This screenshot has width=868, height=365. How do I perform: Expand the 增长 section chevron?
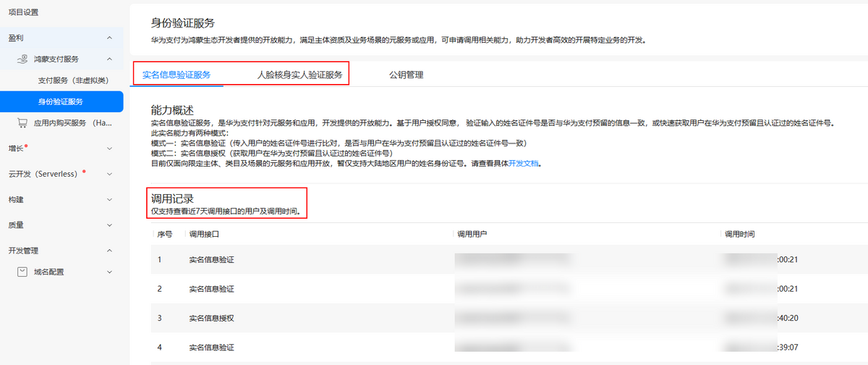pyautogui.click(x=109, y=149)
